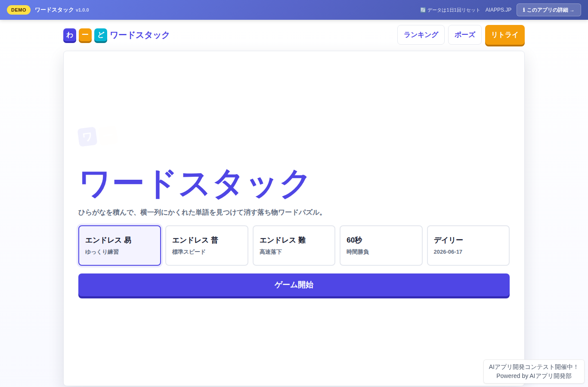This screenshot has width=588, height=387.
Task: Visit the AIAPPS.JP link
Action: point(498,10)
